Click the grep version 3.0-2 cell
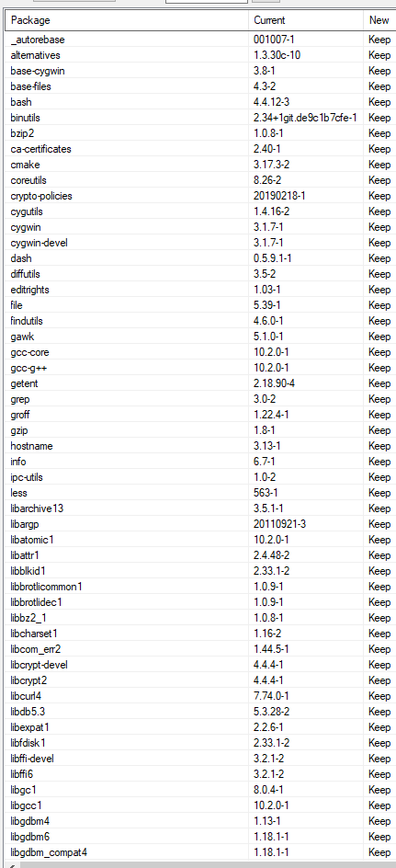 306,399
